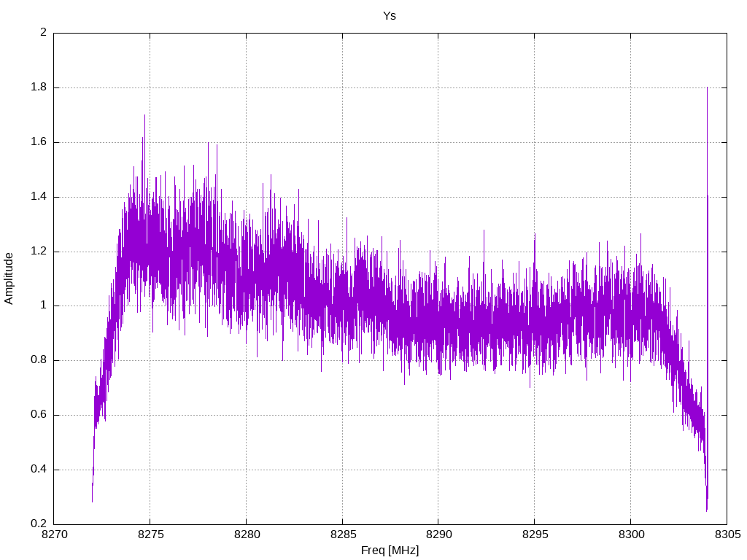This screenshot has width=747, height=560.
Task: Click the y-axis tick value 1.2
Action: pos(39,251)
